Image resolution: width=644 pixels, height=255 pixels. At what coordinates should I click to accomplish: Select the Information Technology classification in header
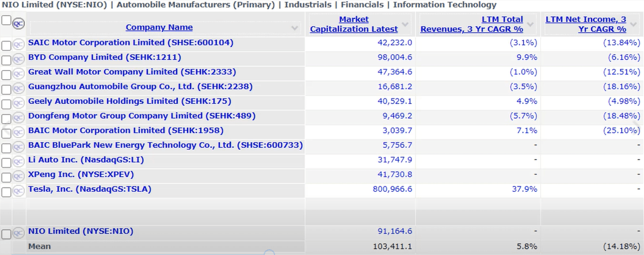point(444,5)
